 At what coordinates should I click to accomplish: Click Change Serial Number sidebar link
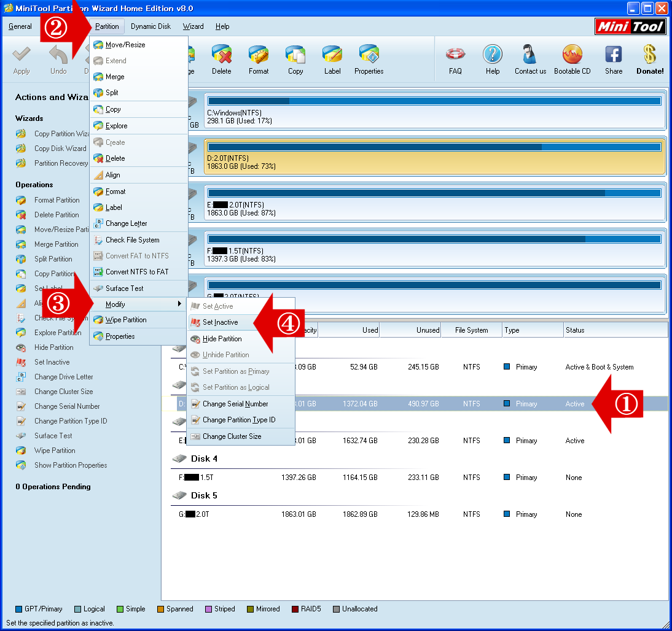pyautogui.click(x=67, y=406)
